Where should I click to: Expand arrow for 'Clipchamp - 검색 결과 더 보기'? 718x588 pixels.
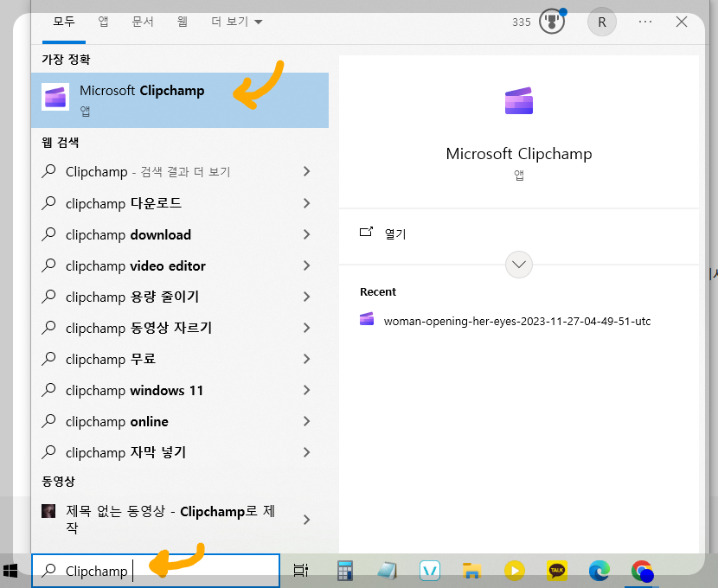307,171
